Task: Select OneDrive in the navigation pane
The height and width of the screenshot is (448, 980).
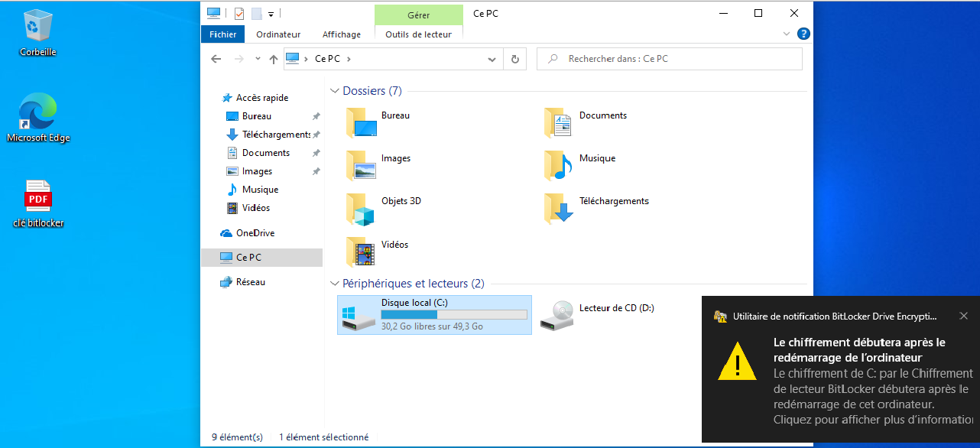Action: 255,233
